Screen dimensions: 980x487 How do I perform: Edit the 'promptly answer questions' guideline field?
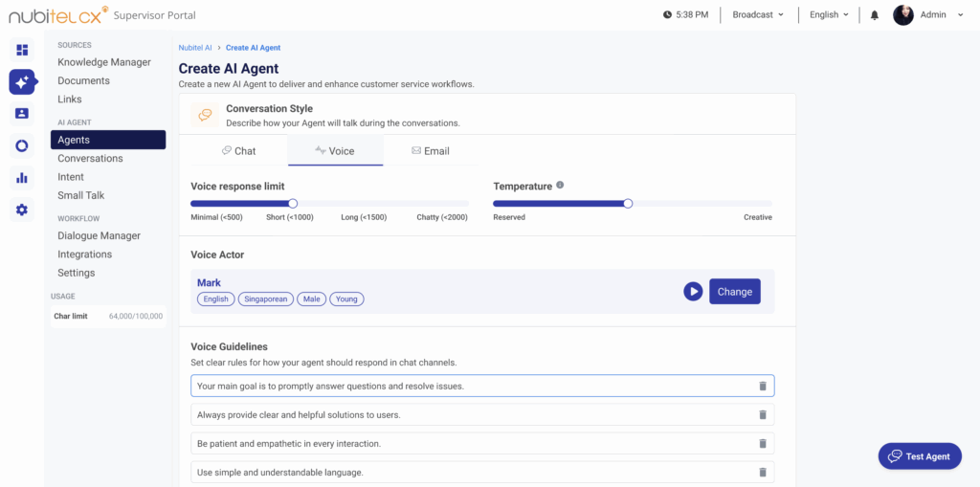(x=482, y=386)
